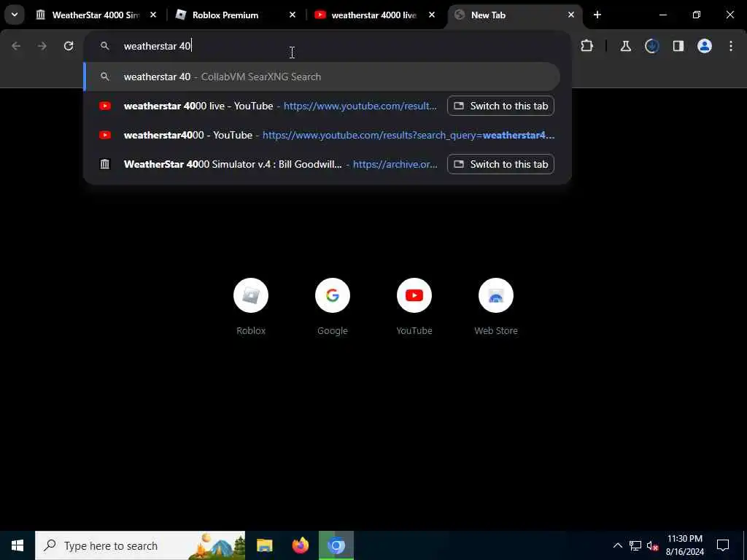
Task: Click the muted volume tray icon
Action: 653,545
